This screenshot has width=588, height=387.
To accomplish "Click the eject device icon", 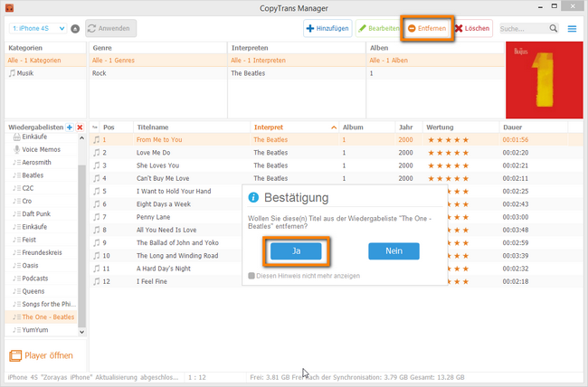I will pos(75,28).
